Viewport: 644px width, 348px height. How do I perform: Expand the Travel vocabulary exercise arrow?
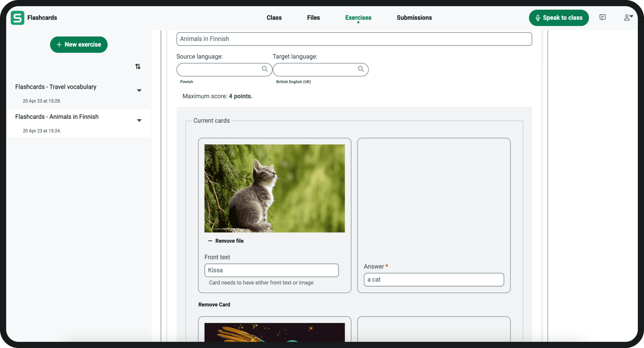pyautogui.click(x=139, y=91)
